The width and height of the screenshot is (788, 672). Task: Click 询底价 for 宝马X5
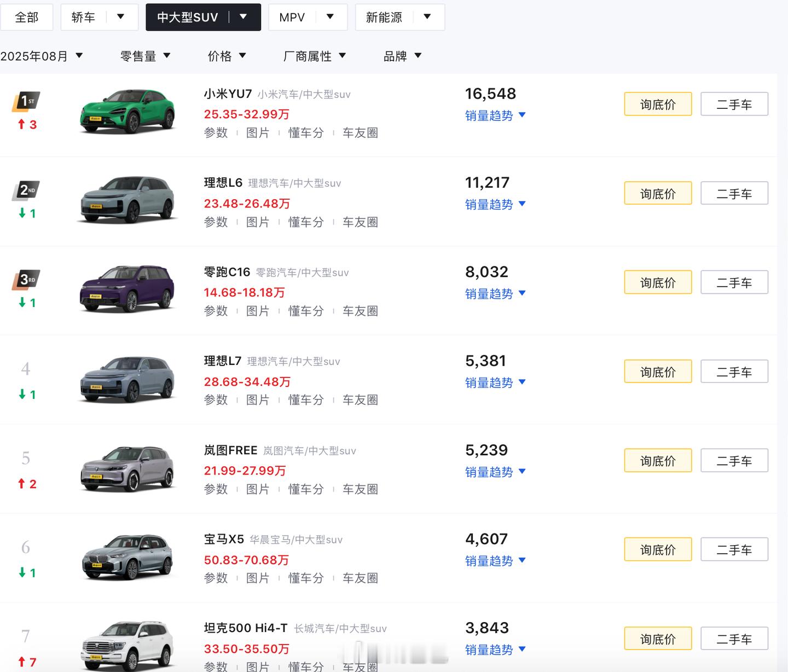[x=658, y=549]
